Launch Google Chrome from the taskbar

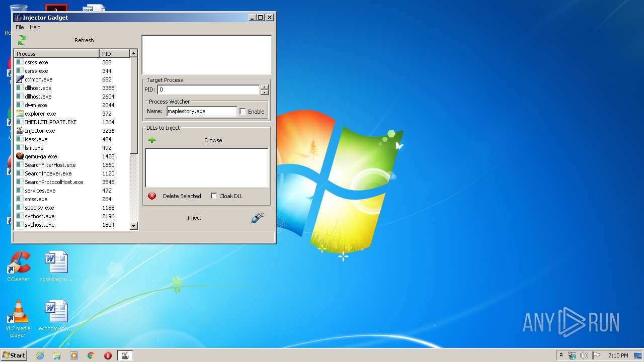[91, 355]
